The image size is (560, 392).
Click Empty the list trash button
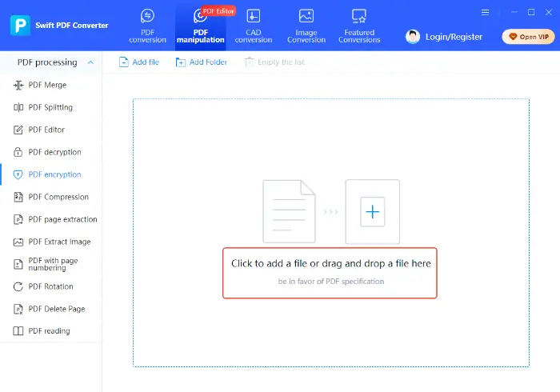tap(274, 62)
